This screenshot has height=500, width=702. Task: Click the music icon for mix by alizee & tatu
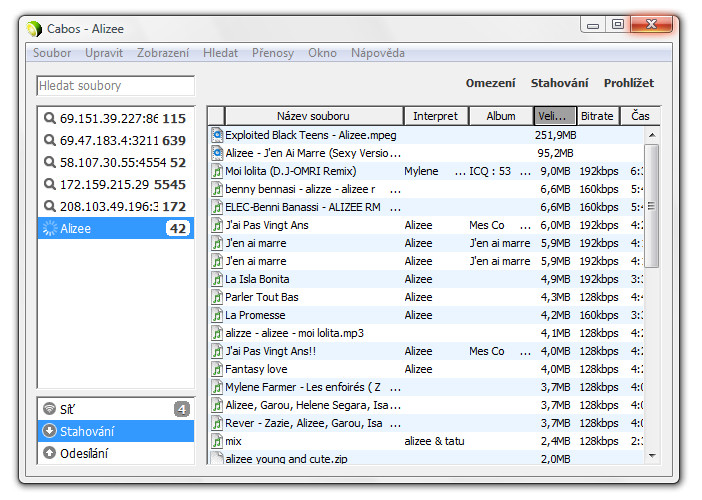[x=217, y=441]
